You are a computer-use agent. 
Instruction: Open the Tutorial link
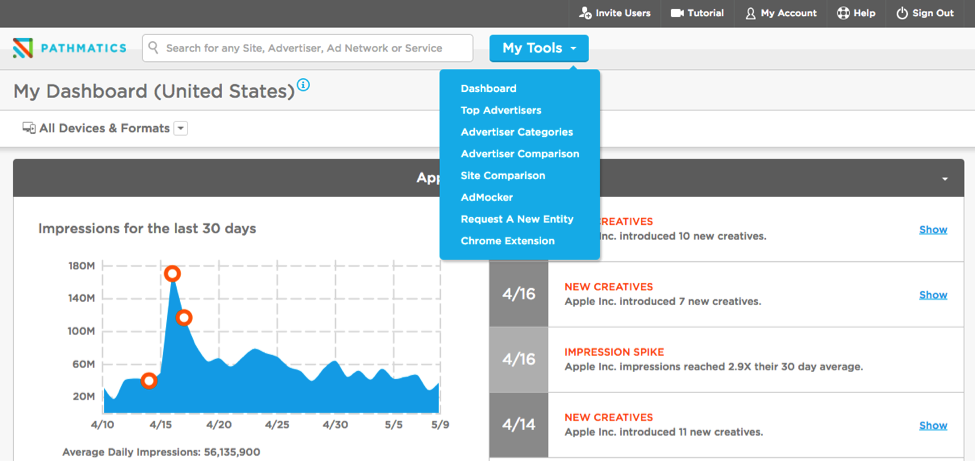point(697,13)
